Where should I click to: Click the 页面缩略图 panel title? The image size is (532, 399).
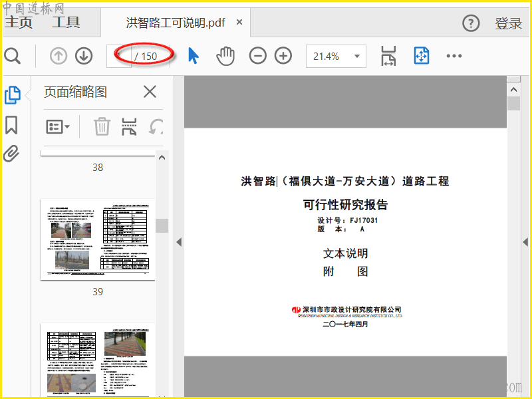click(75, 92)
